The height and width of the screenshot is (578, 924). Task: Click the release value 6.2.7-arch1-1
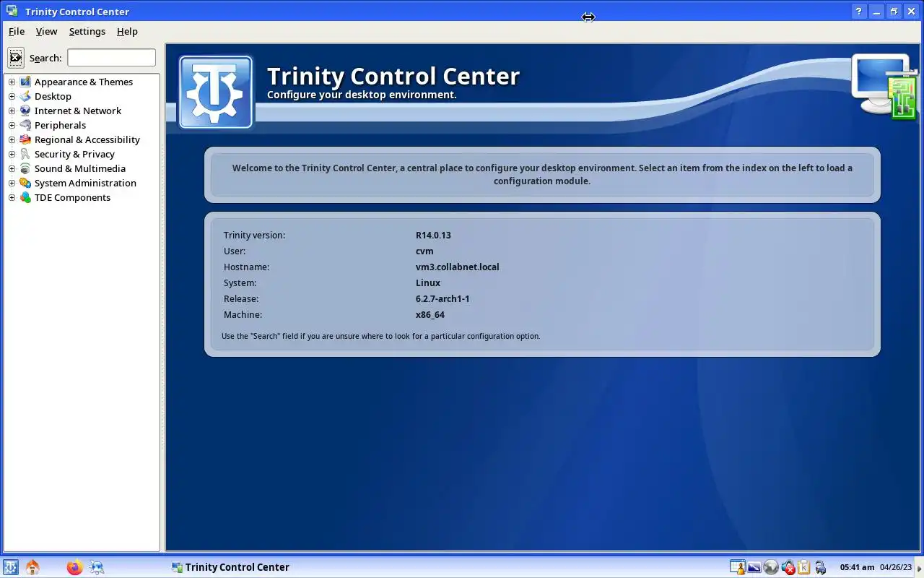pos(443,298)
